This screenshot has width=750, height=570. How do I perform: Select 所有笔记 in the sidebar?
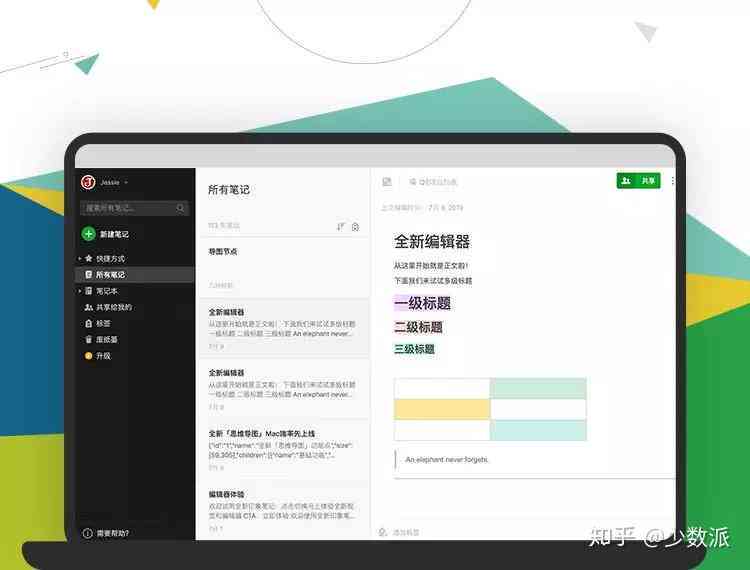point(135,274)
